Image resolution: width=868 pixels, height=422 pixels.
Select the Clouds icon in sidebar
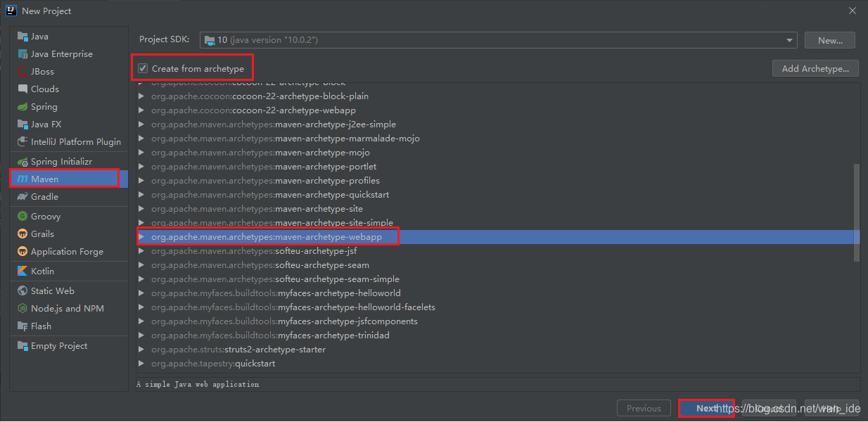23,89
